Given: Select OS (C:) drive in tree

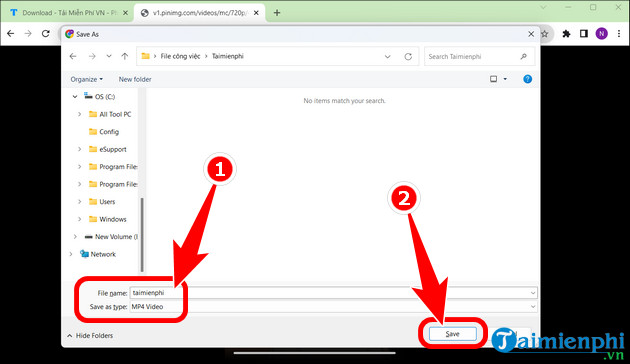Looking at the screenshot, I should point(99,96).
